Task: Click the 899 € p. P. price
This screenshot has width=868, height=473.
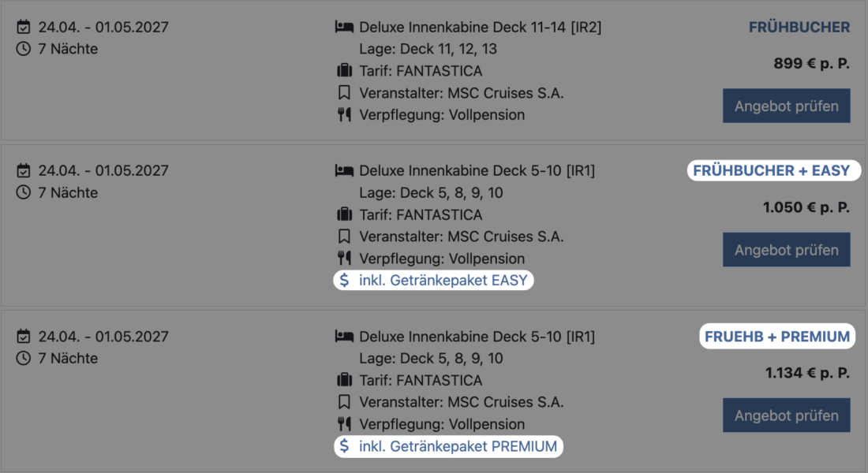Action: click(x=811, y=64)
